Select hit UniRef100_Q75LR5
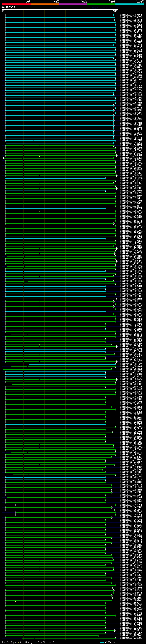Image resolution: width=146 pixels, height=644 pixels. click(x=131, y=55)
